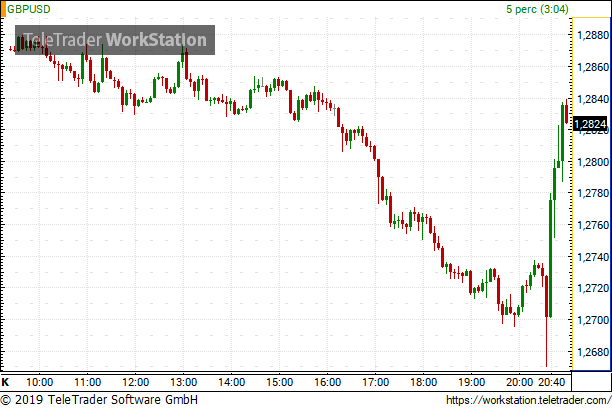Image resolution: width=612 pixels, height=409 pixels.
Task: Click the '5 perc (3:04)' interval label
Action: pyautogui.click(x=537, y=9)
